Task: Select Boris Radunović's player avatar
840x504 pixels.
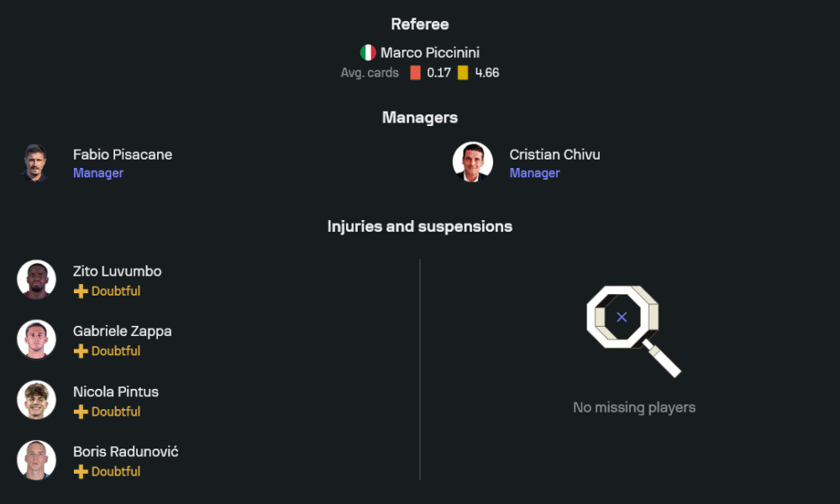Action: point(36,460)
